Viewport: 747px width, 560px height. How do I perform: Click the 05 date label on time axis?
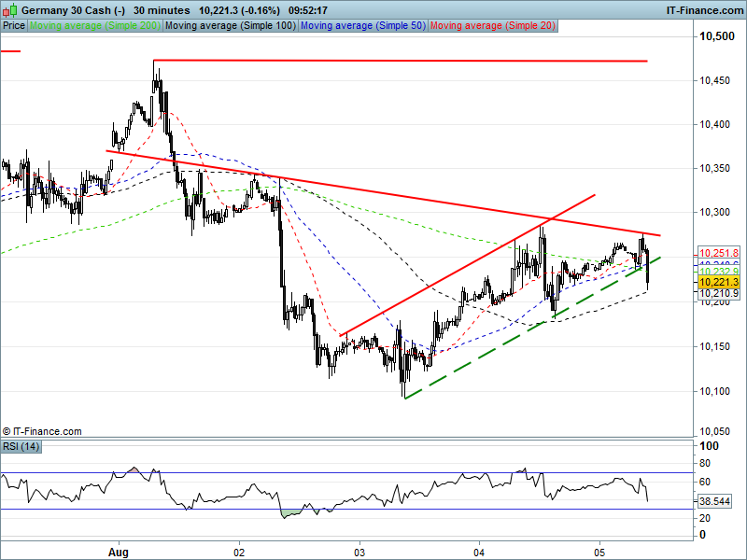pos(599,553)
